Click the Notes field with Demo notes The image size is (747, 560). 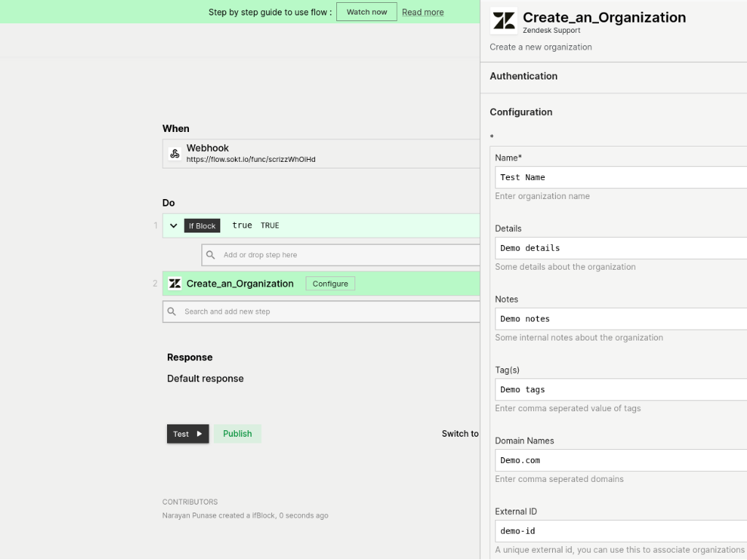pyautogui.click(x=620, y=319)
